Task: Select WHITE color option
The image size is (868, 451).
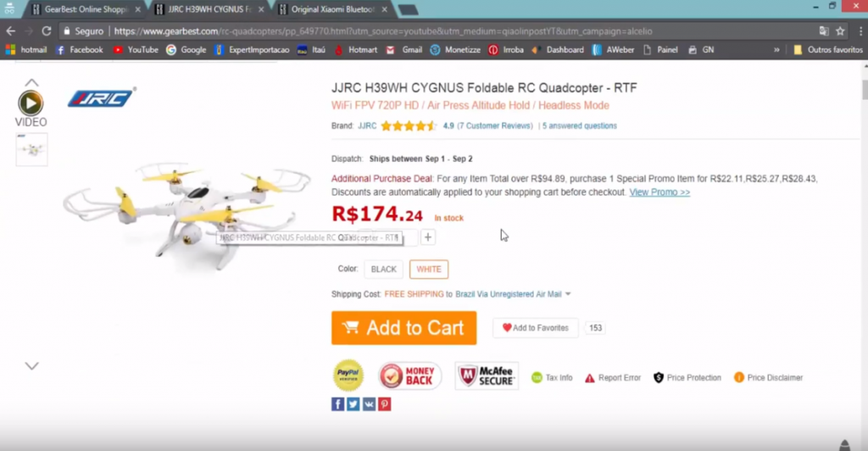Action: [x=429, y=270]
